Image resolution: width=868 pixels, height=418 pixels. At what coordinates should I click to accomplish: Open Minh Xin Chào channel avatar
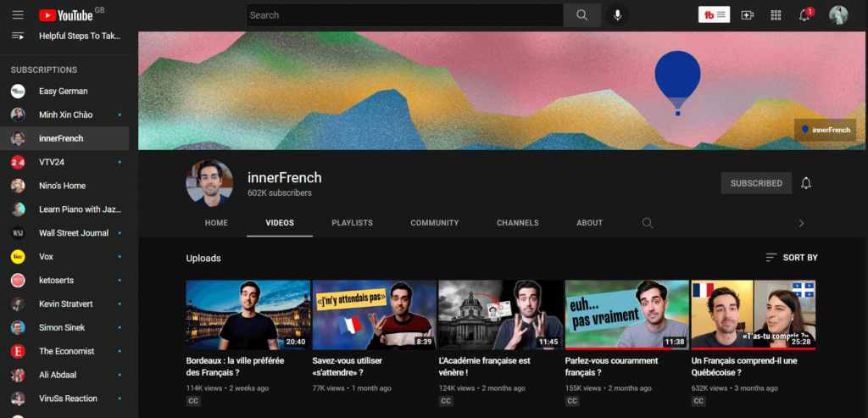(x=18, y=114)
